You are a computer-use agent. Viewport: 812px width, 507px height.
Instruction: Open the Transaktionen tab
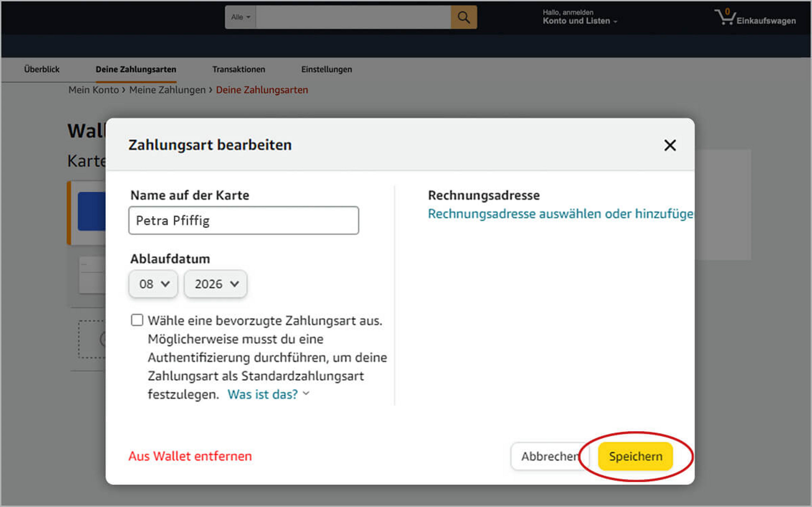click(x=239, y=69)
